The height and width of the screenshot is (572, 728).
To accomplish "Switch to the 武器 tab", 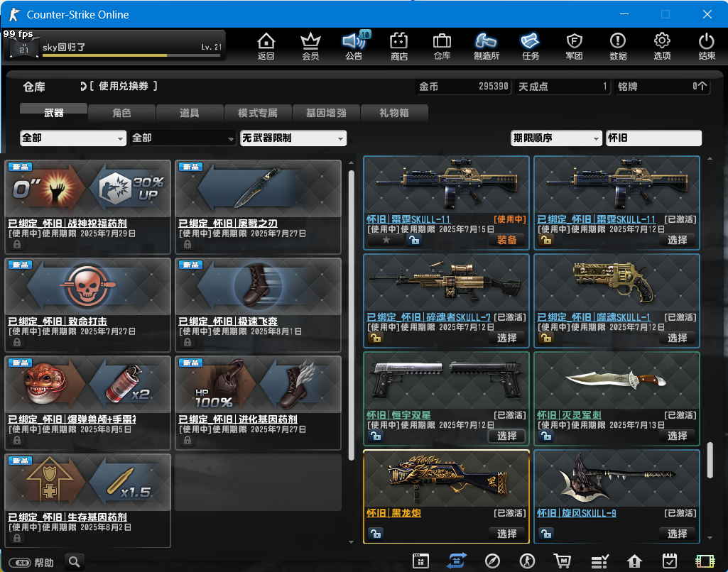I will click(53, 112).
